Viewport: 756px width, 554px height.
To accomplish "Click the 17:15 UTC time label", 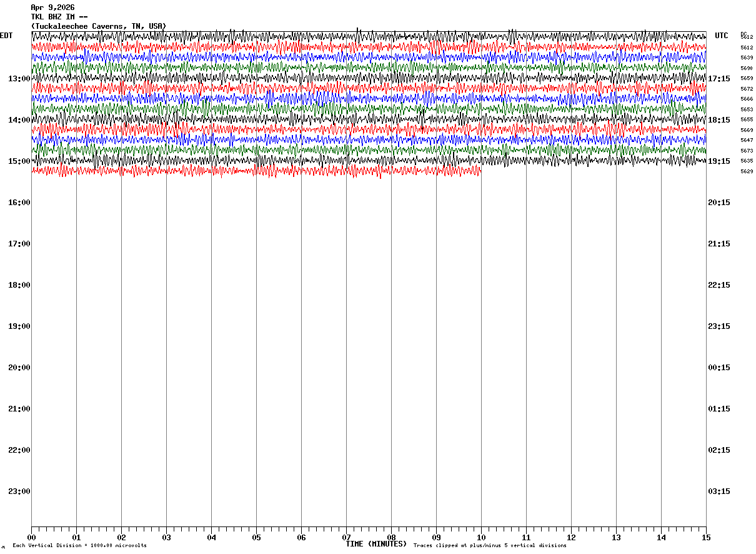I will (x=719, y=79).
